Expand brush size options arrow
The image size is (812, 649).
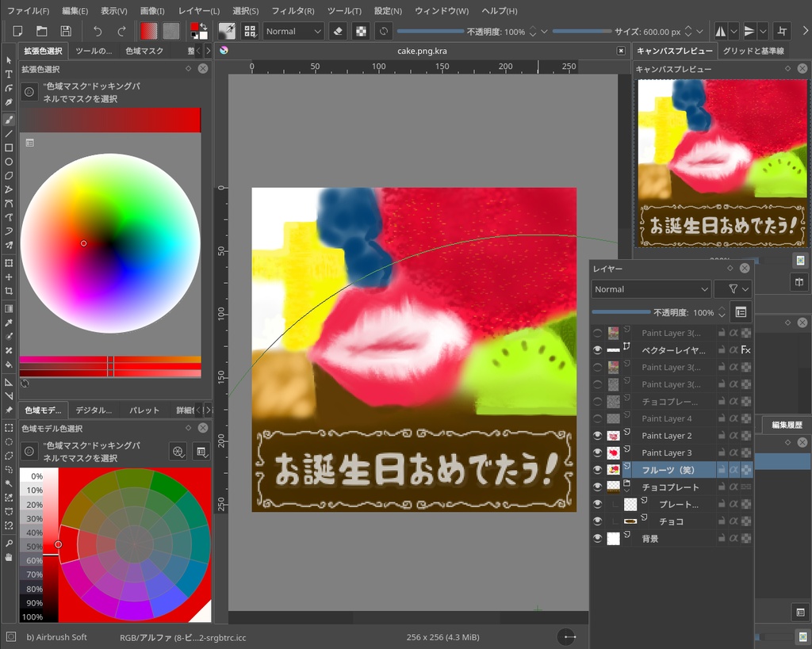pyautogui.click(x=699, y=32)
